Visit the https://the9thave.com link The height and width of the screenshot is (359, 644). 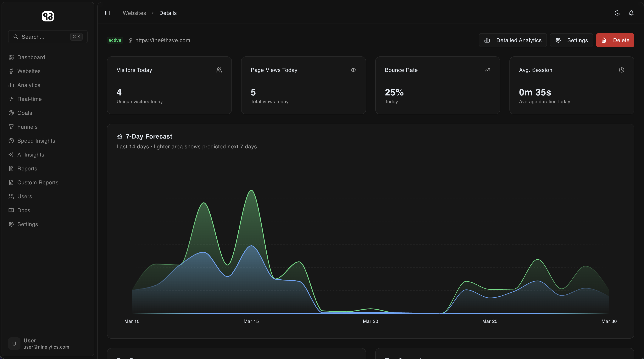tap(163, 40)
